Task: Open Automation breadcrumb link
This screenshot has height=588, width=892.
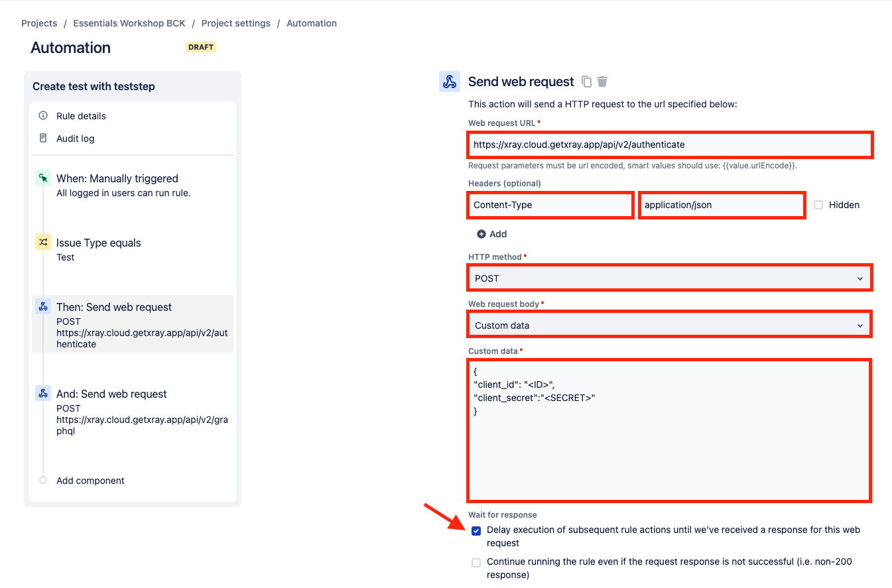Action: pyautogui.click(x=312, y=23)
